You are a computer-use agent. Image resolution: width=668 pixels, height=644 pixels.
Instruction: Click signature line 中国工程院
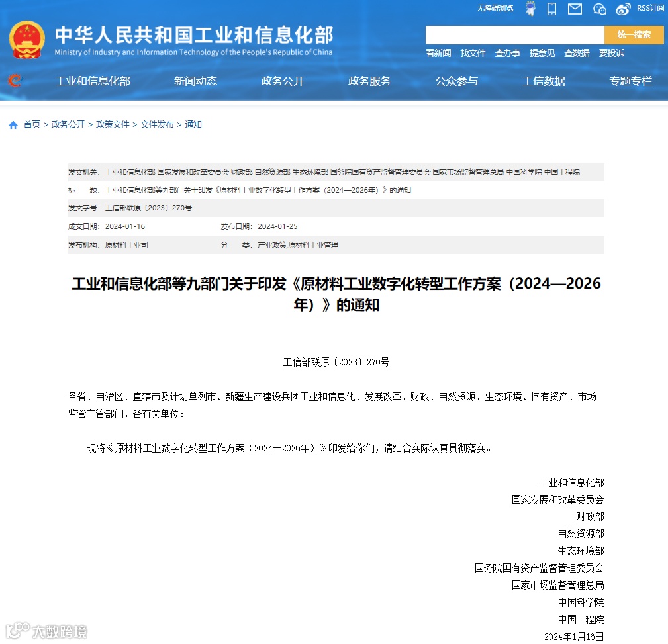click(581, 620)
